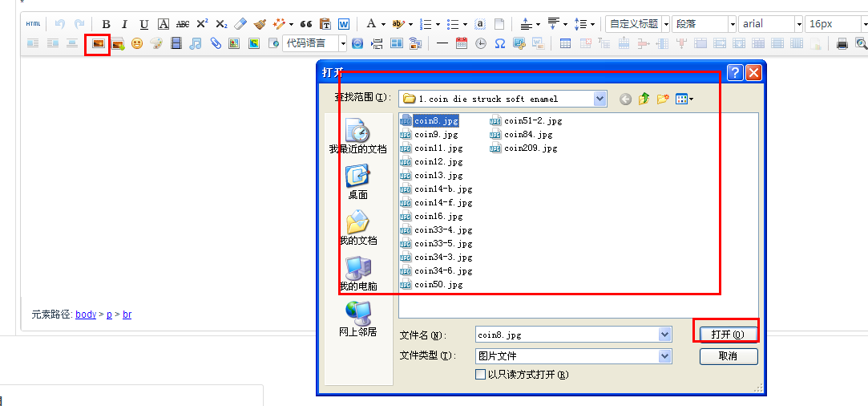Expand the font color dropdown arrow

[382, 24]
